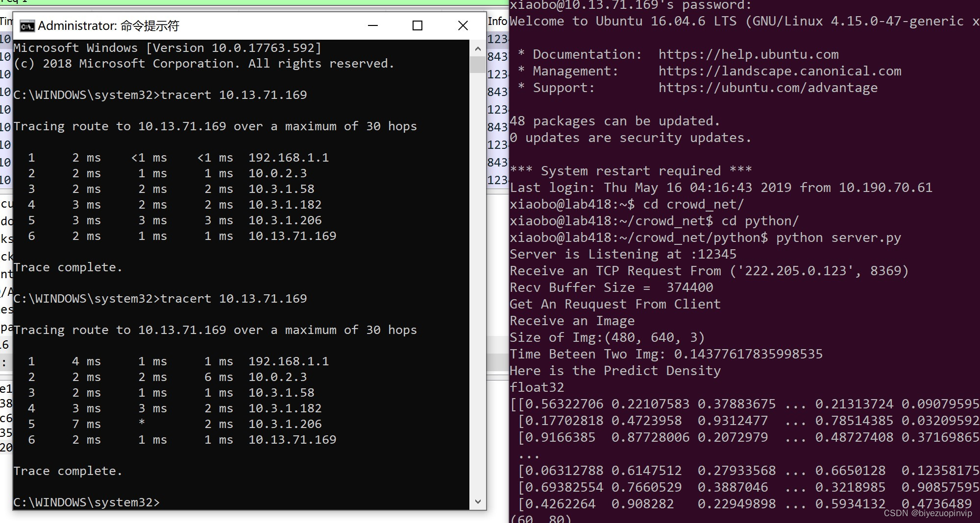This screenshot has width=980, height=523.
Task: Click 'Recv Buffer Size = 374400' line
Action: pos(611,287)
